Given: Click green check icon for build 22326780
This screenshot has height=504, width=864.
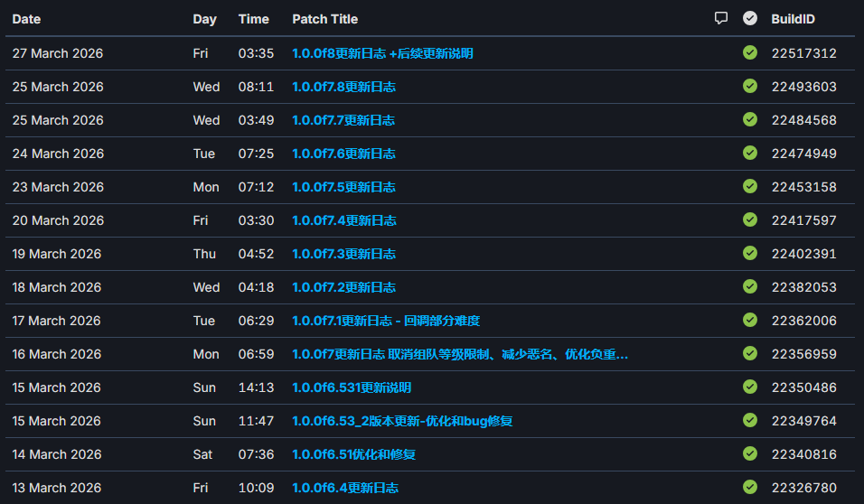Looking at the screenshot, I should 749,487.
